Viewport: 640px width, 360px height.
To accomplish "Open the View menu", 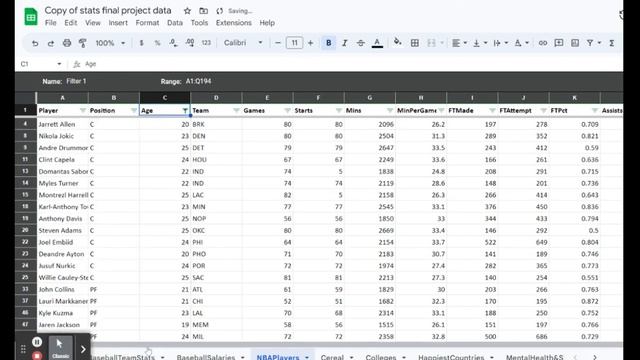I will click(x=93, y=23).
